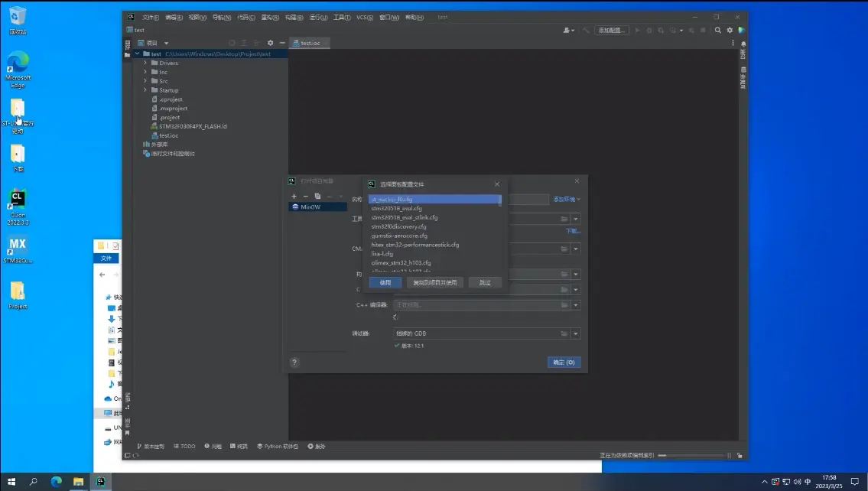Select stm32f0discovery.cfg in the list
The height and width of the screenshot is (491, 868).
coord(398,226)
